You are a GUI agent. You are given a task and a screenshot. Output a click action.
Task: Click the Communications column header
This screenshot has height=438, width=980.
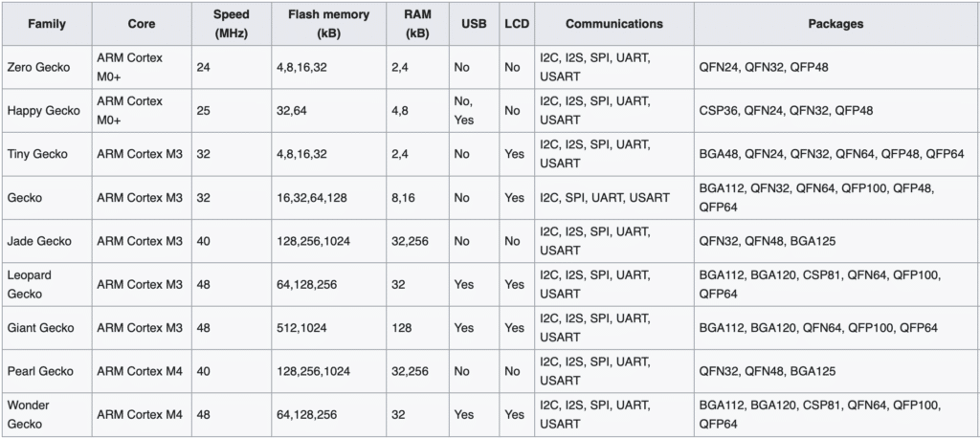pyautogui.click(x=613, y=24)
